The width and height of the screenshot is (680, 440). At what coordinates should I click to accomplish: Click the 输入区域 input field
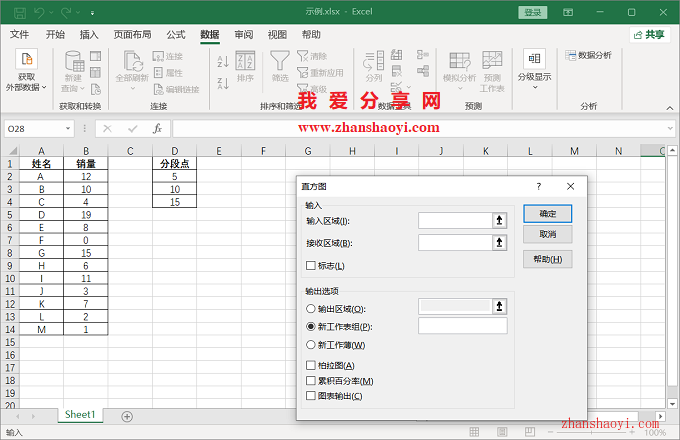[x=455, y=221]
